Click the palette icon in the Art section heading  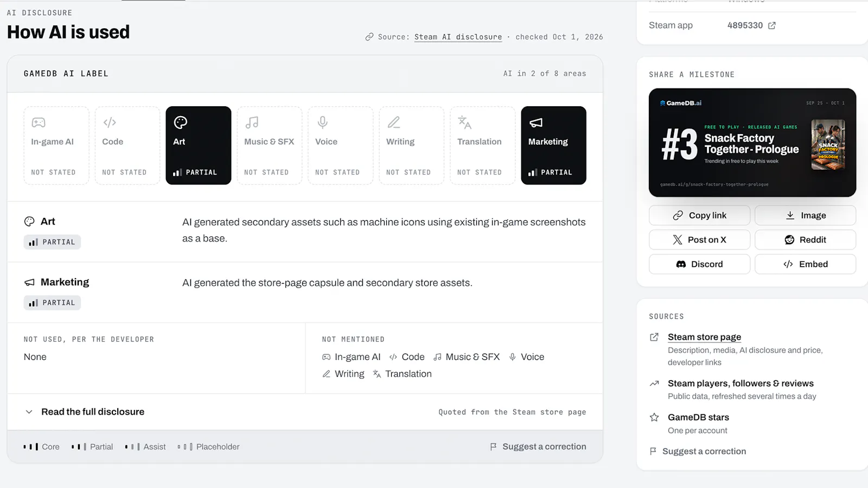click(29, 221)
